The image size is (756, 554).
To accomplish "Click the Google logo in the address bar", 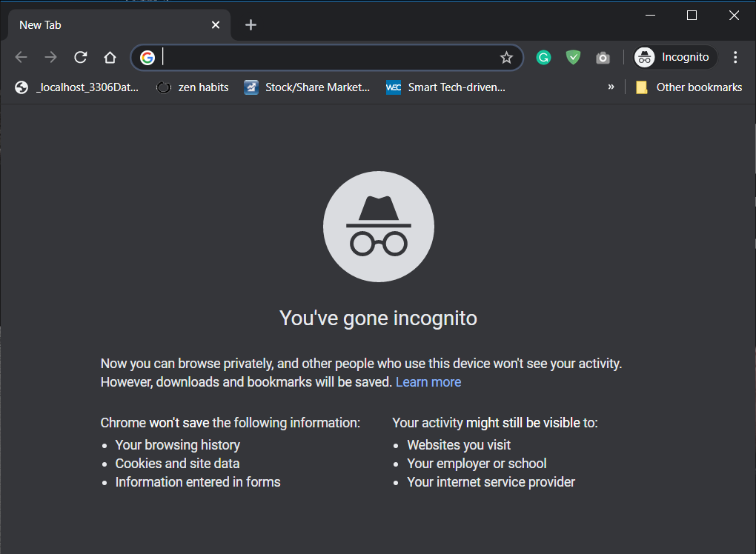I will pos(147,57).
